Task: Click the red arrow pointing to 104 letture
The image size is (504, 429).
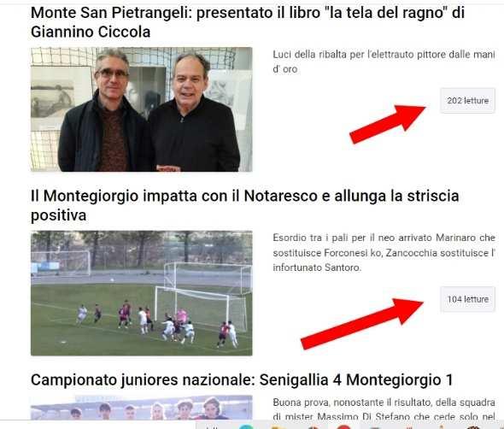Action: click(362, 324)
